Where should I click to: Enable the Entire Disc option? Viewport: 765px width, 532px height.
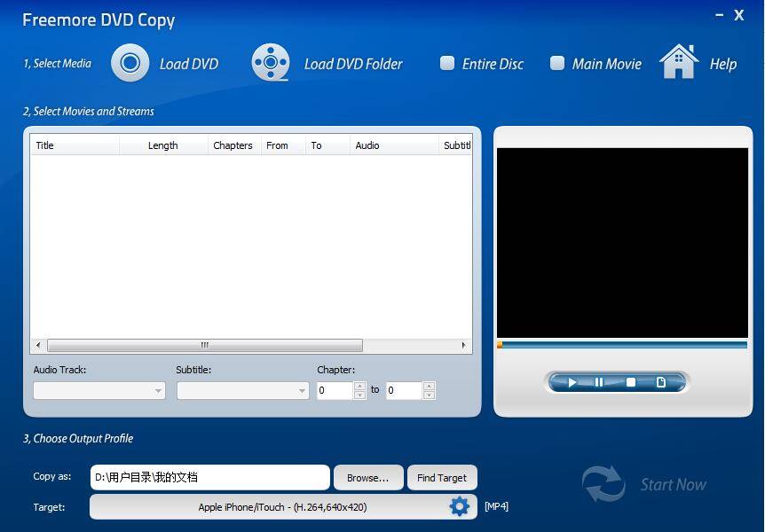pos(447,63)
